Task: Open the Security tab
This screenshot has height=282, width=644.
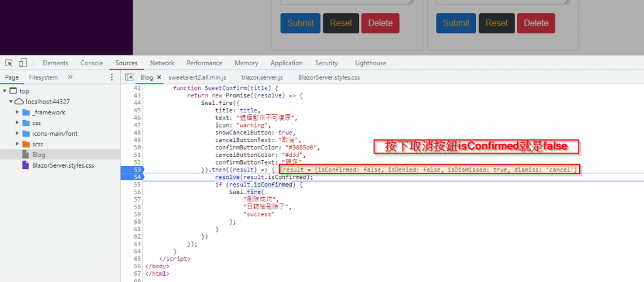Action: tap(326, 63)
